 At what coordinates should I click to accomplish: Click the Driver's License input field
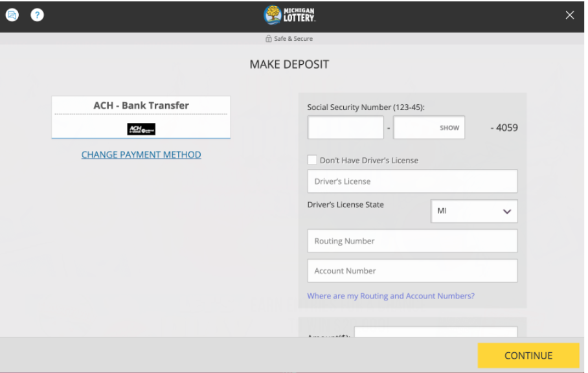(412, 181)
